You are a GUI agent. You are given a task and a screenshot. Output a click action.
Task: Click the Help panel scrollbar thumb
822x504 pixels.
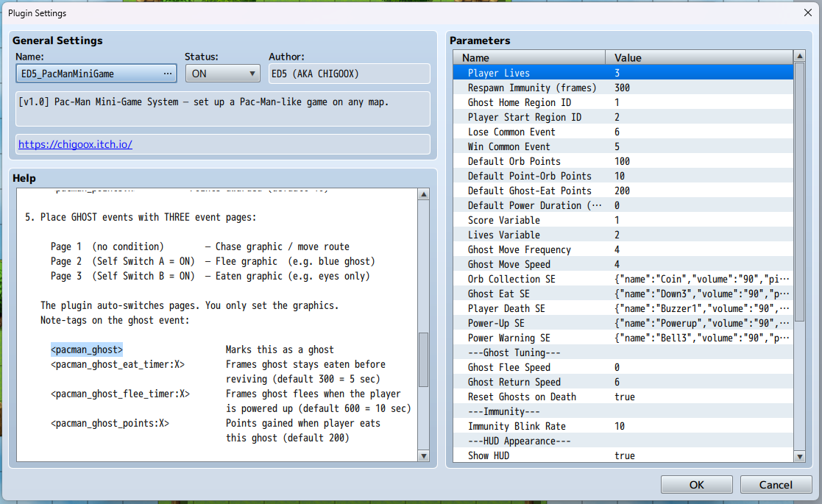pyautogui.click(x=424, y=359)
